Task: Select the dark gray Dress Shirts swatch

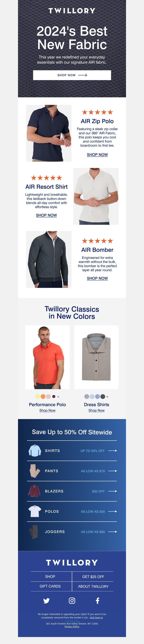Action: coord(103,396)
